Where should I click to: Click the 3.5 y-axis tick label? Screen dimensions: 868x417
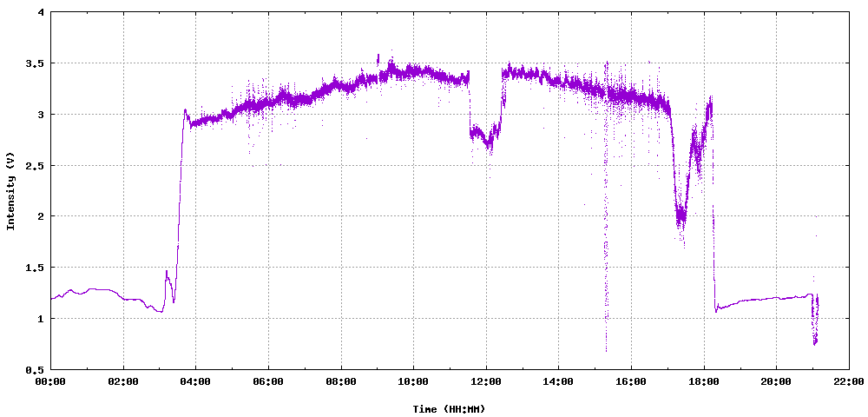[x=36, y=63]
